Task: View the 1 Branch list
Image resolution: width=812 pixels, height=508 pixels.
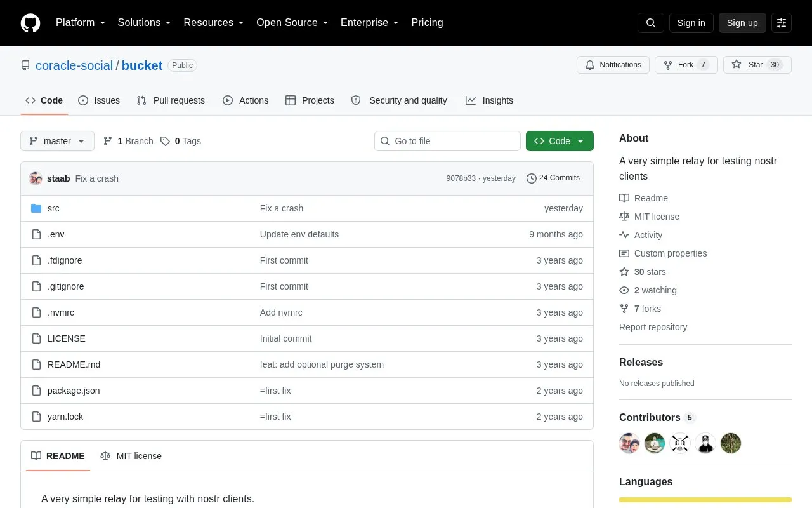Action: tap(128, 141)
